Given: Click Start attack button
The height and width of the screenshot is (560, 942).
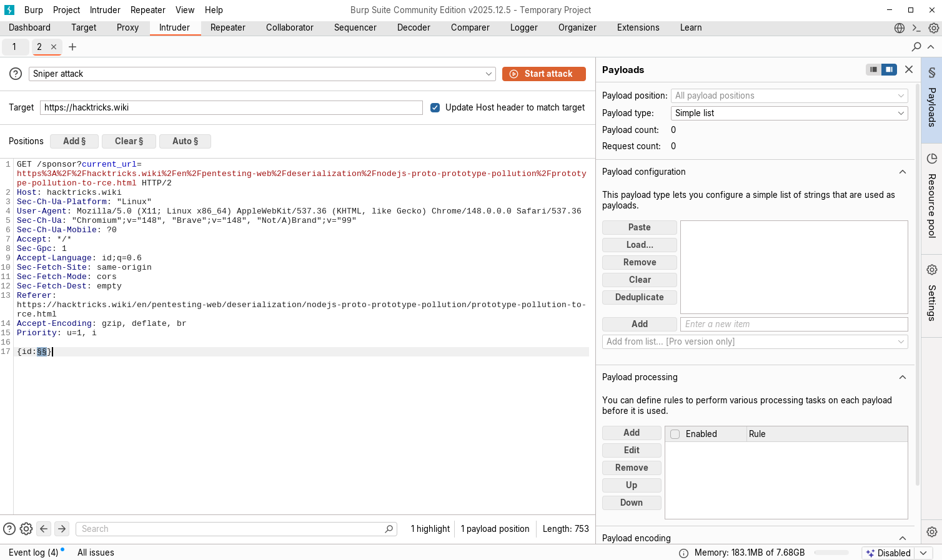Looking at the screenshot, I should tap(544, 74).
